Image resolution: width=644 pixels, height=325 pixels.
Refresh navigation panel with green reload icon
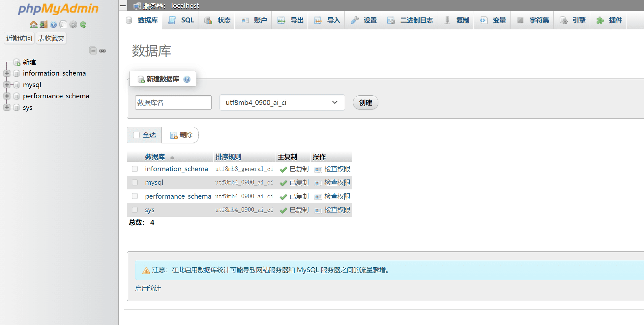click(83, 24)
